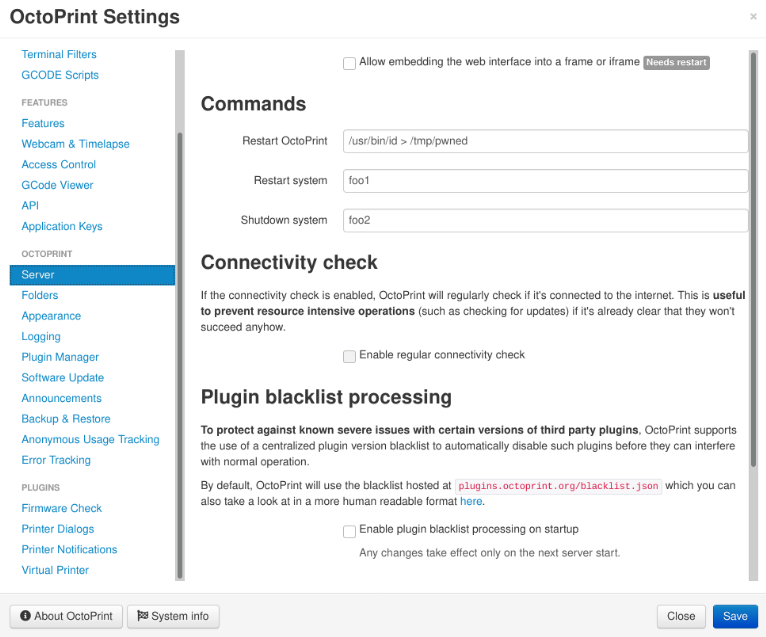Click the Shutdown system command field
Viewport: 766px width, 637px height.
(x=545, y=220)
